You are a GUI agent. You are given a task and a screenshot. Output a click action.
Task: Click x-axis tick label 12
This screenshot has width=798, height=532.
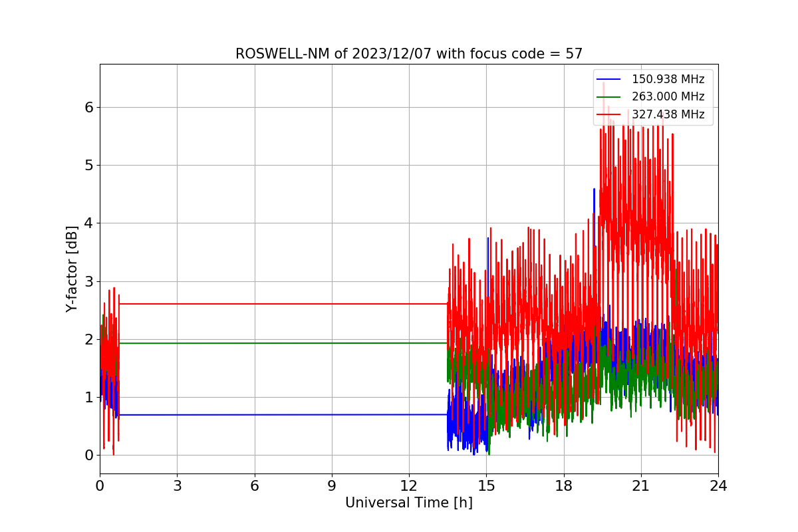(x=409, y=486)
